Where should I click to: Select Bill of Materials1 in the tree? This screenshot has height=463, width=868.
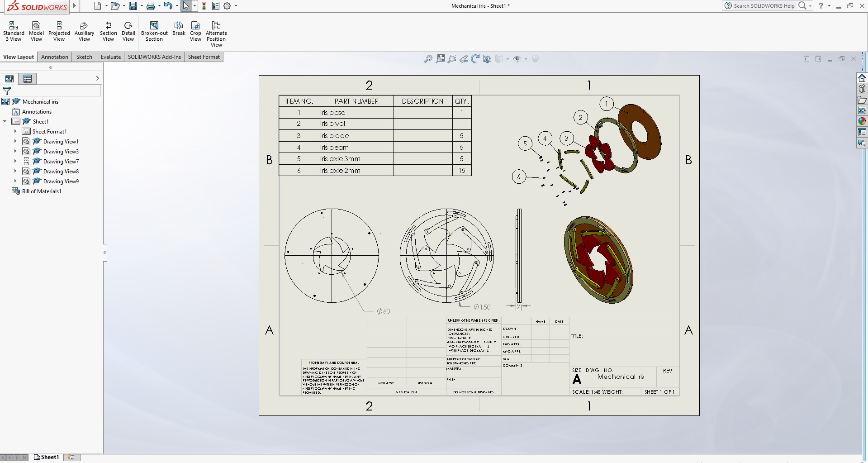pyautogui.click(x=42, y=191)
